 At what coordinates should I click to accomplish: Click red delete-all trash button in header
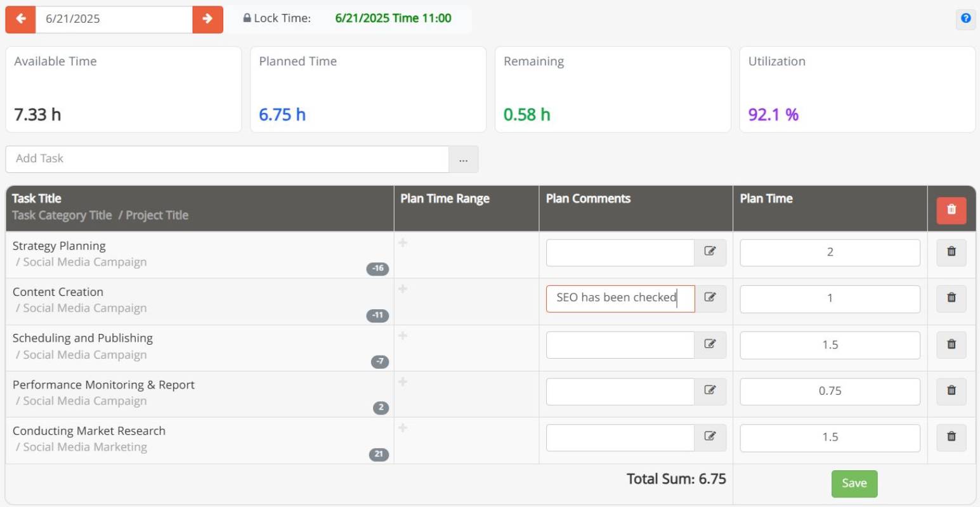[951, 210]
